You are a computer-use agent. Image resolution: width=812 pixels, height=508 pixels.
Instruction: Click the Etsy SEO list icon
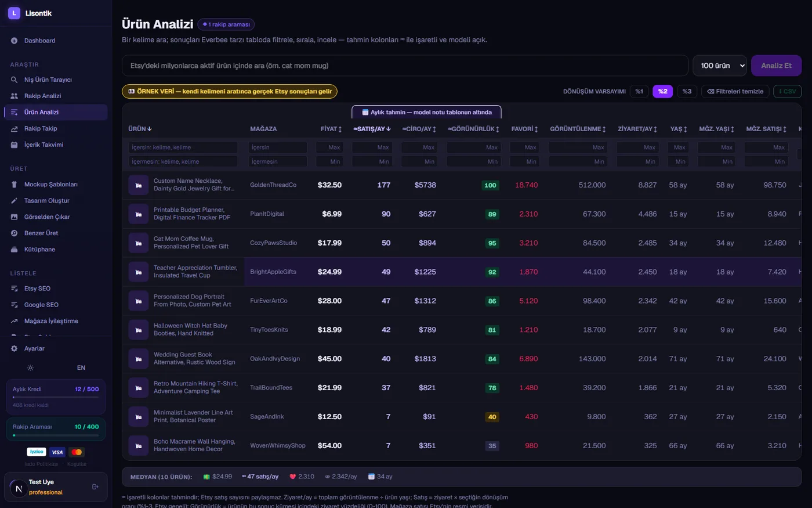tap(14, 288)
